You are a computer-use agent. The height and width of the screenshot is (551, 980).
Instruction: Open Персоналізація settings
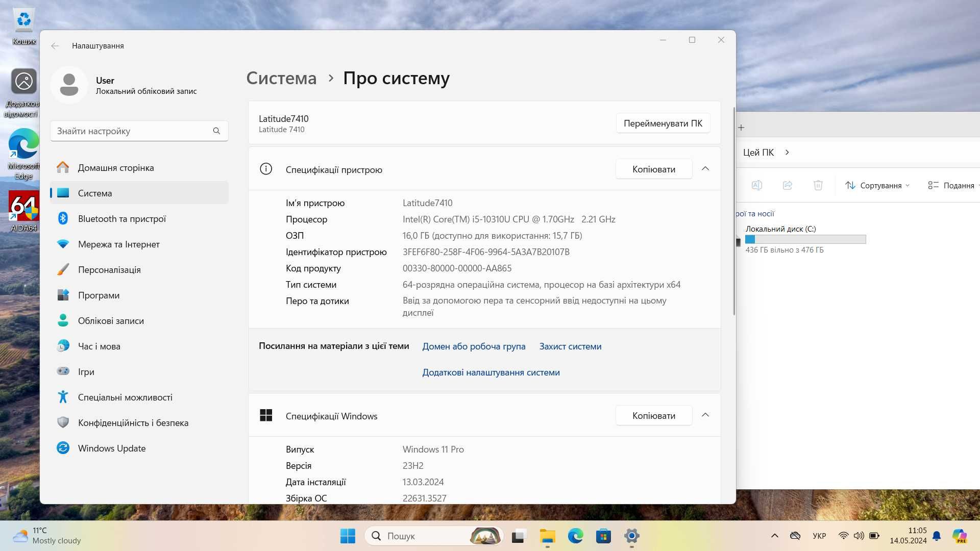coord(139,269)
